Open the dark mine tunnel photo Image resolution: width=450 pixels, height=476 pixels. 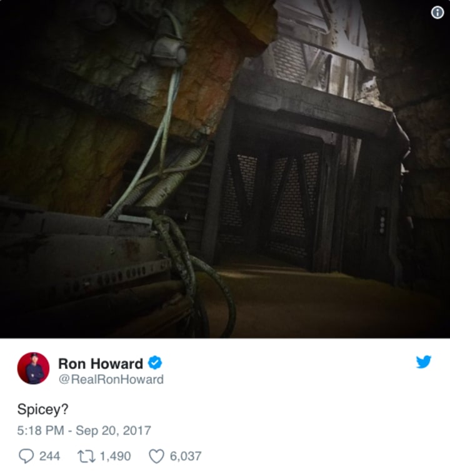(225, 169)
